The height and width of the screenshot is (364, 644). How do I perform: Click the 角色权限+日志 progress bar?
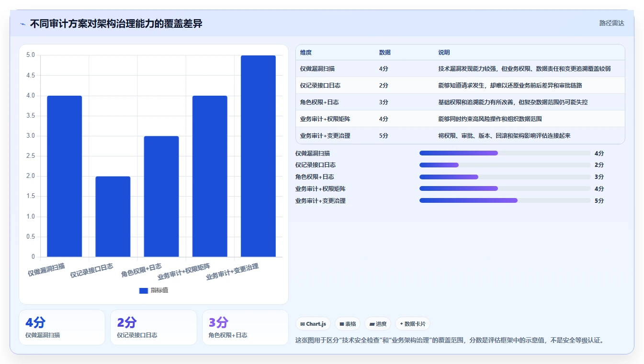[505, 177]
